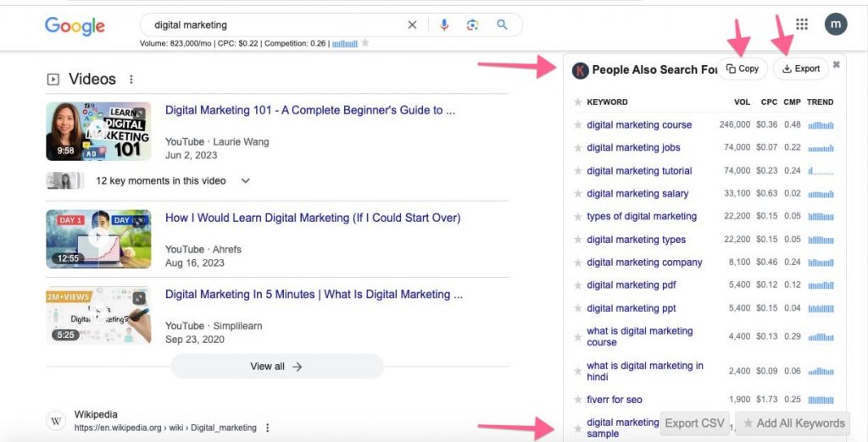Play the Ahrefs 12:55 video thumbnail
868x442 pixels.
tap(98, 239)
